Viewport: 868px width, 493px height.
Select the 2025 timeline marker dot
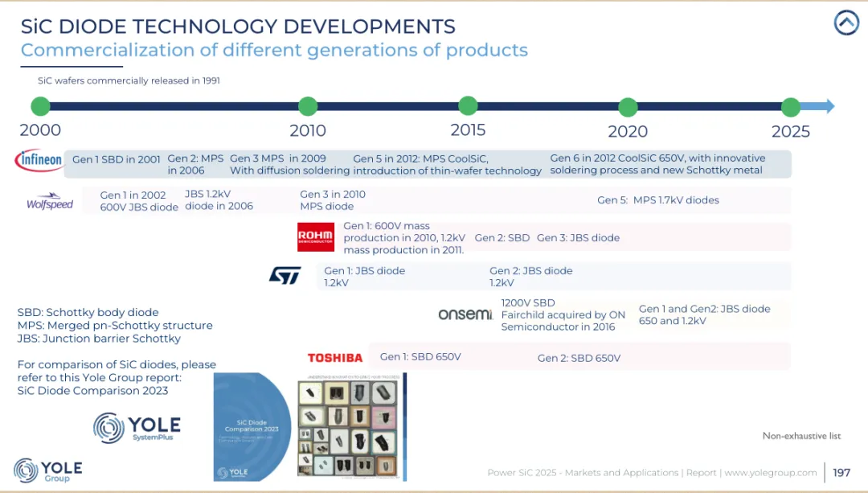791,107
